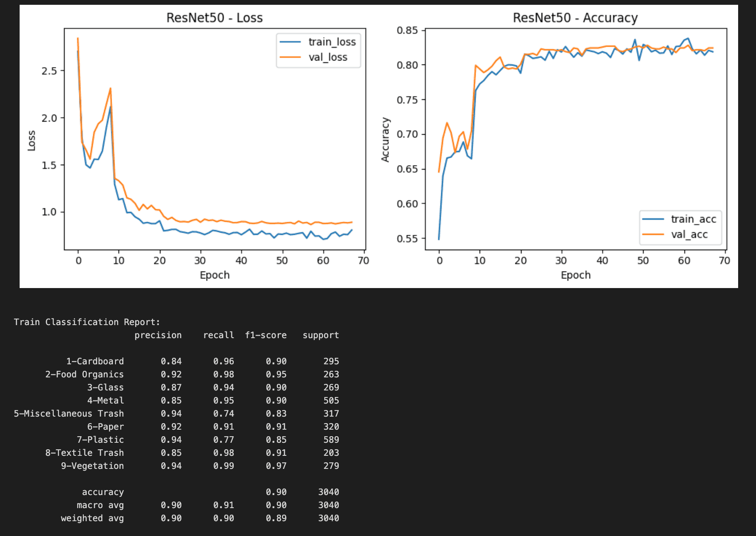The height and width of the screenshot is (536, 756).
Task: Expand the Accuracy plot legend box
Action: [680, 227]
